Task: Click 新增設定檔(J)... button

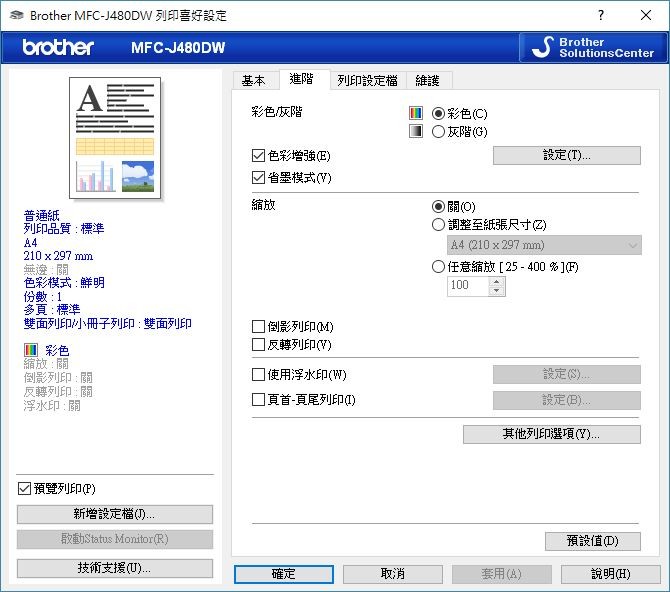Action: 115,514
